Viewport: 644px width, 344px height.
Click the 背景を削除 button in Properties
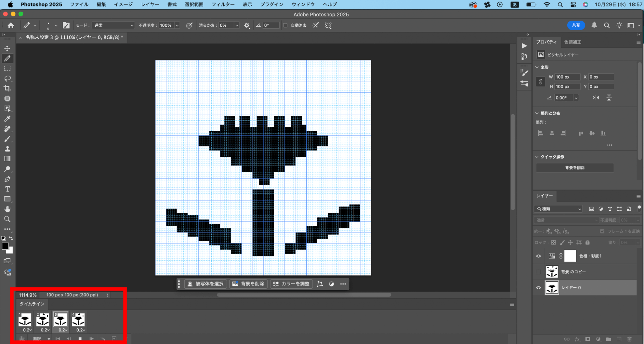(x=574, y=168)
